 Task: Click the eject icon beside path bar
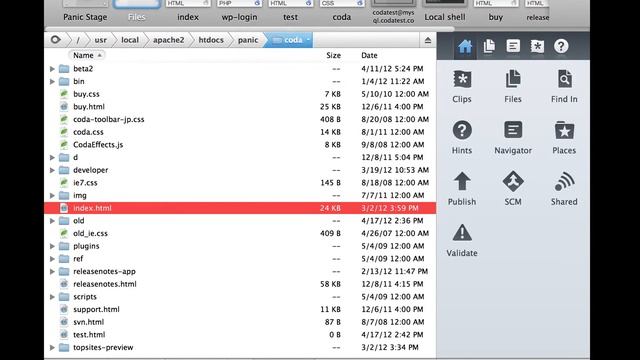point(428,40)
